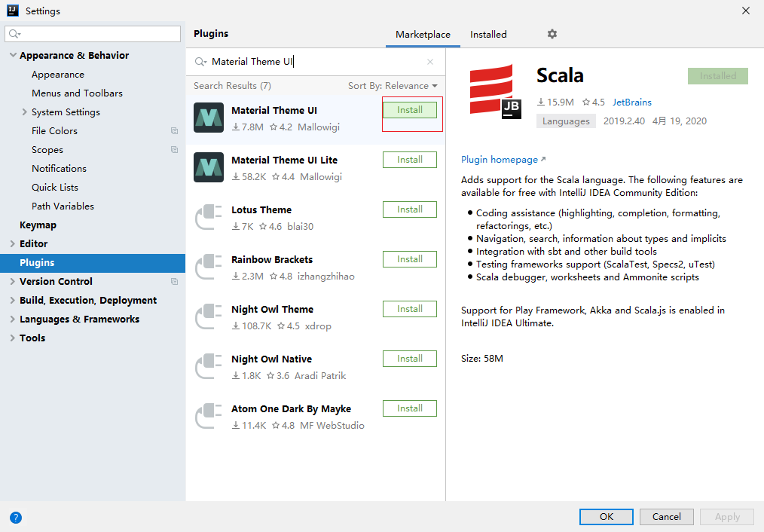
Task: Open help with the question mark icon
Action: [16, 518]
